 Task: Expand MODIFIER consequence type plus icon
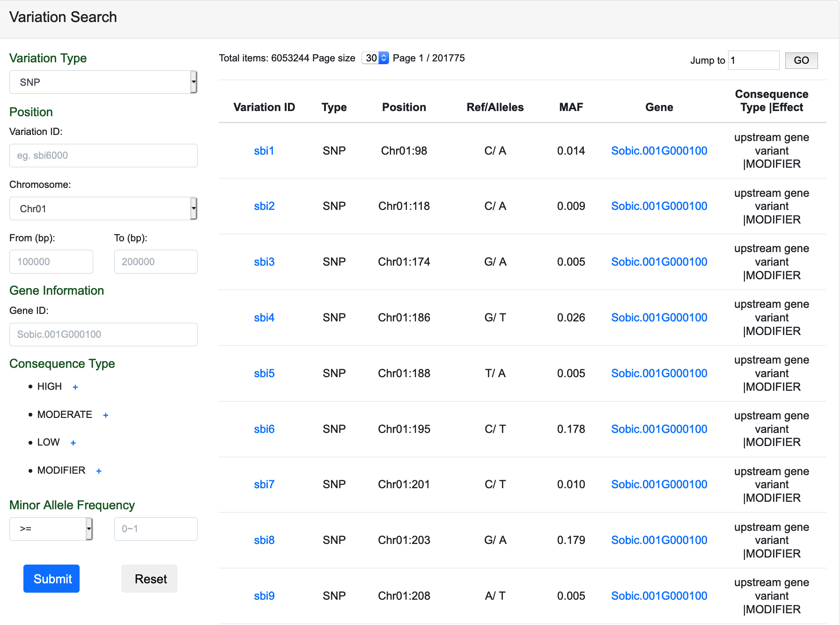coord(99,471)
